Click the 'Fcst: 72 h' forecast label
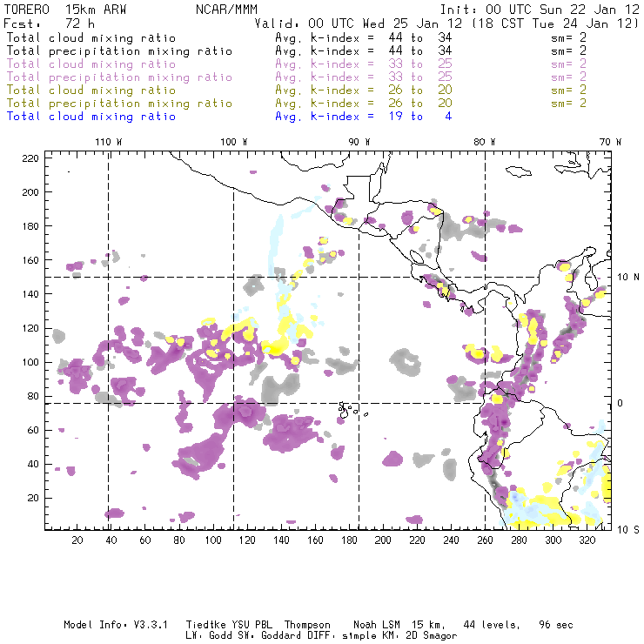 (x=49, y=23)
